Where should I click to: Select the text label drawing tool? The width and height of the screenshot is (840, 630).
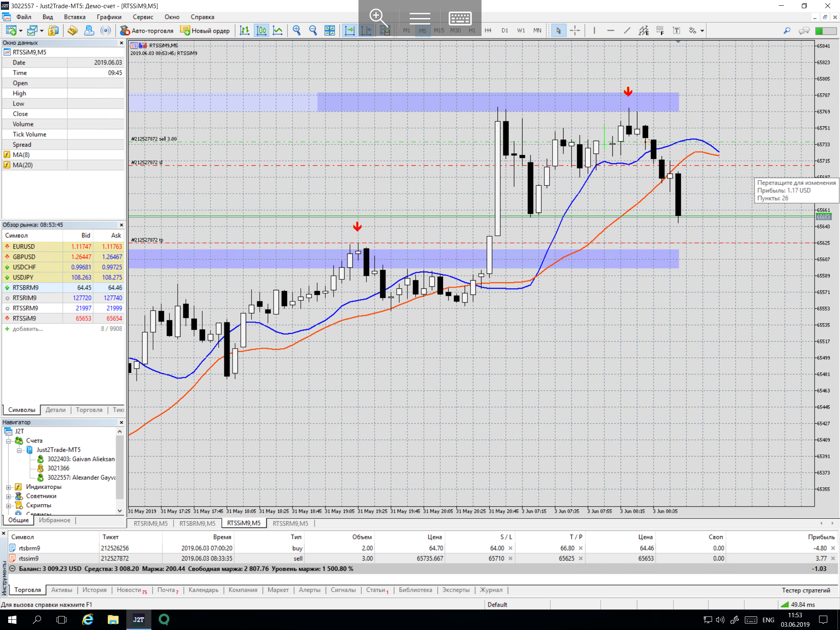(x=676, y=30)
